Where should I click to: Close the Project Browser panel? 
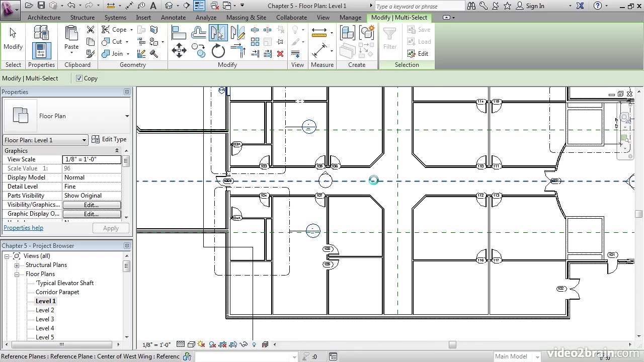tap(127, 246)
